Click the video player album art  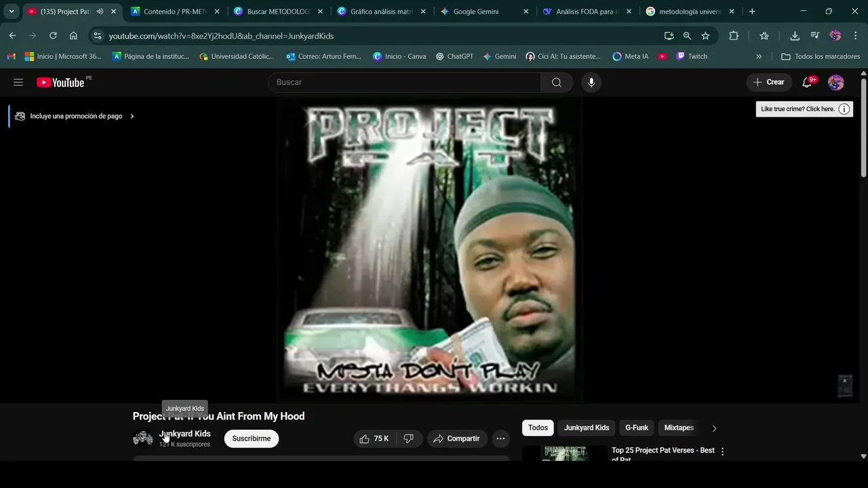pyautogui.click(x=429, y=249)
